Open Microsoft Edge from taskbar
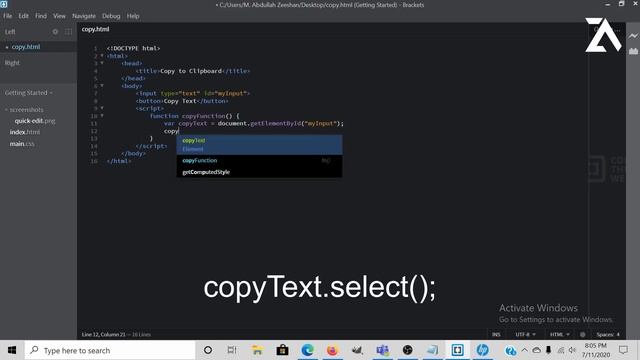Screen dimensions: 640x360 coord(307,350)
